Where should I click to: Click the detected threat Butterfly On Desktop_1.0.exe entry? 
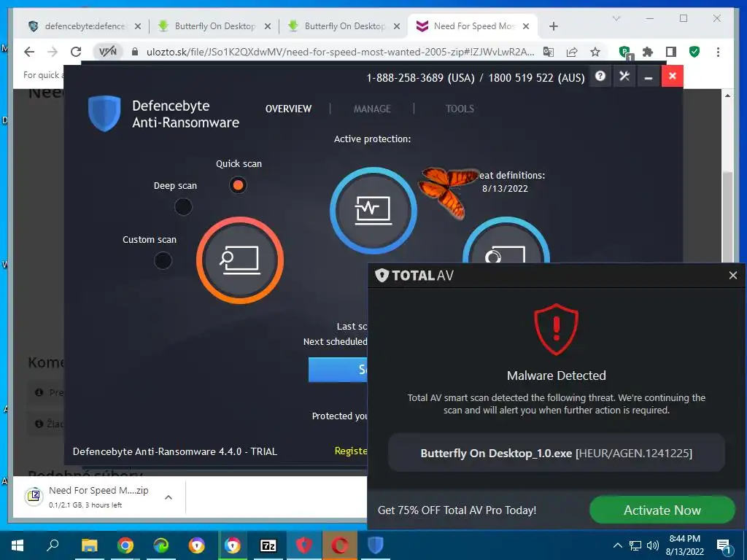click(x=556, y=453)
